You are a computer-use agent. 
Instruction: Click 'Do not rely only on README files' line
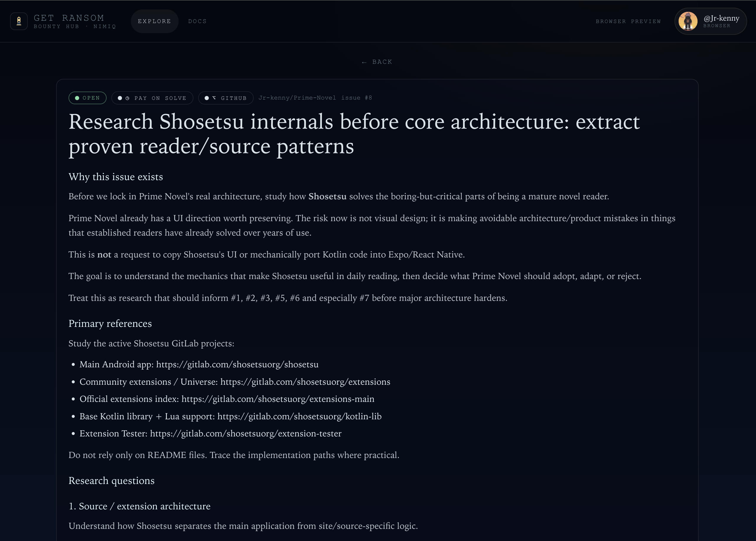[234, 455]
